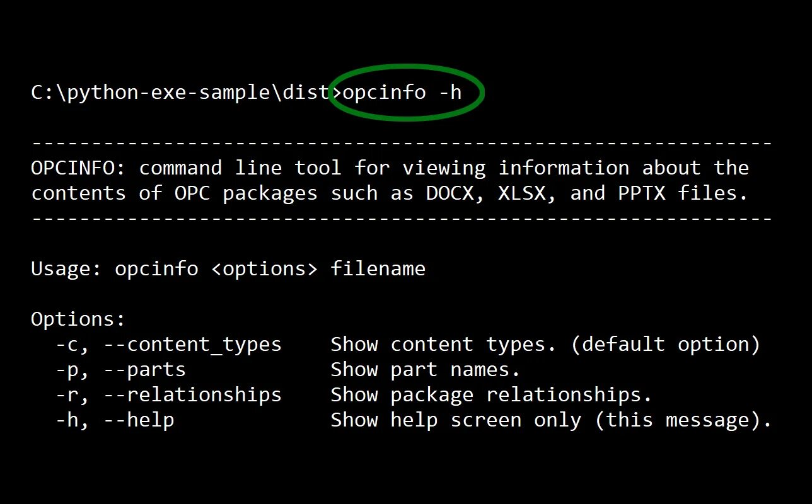Click the '-c, --content_types' option

[168, 345]
